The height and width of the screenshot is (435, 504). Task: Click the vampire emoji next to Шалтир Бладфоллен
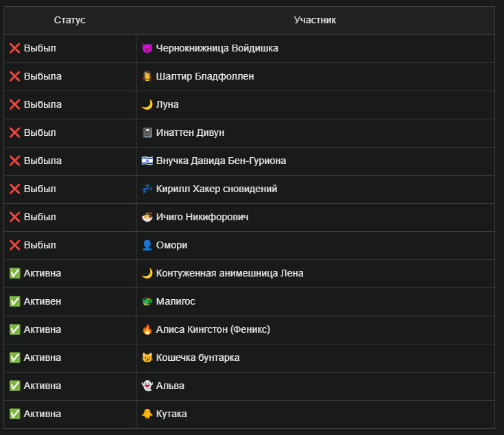tap(147, 76)
